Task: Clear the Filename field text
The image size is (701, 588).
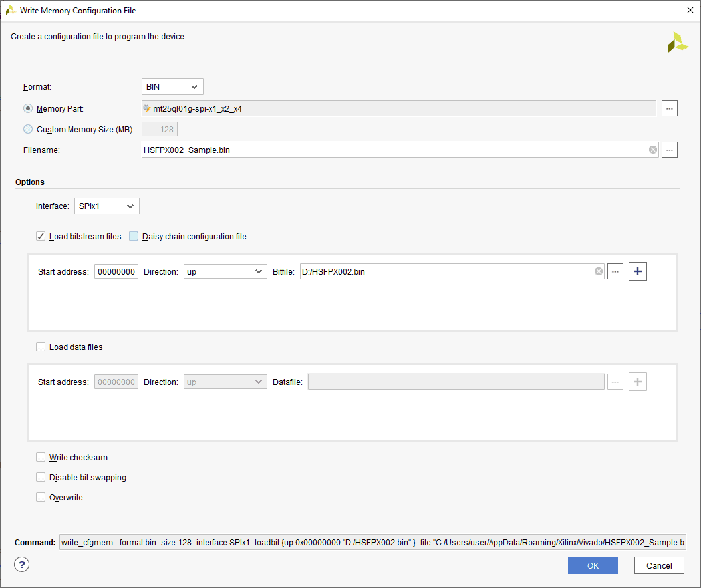Action: 653,150
